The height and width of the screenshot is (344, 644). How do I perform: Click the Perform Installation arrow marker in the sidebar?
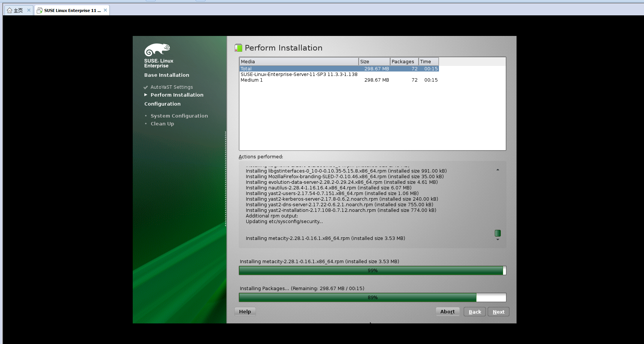coord(146,95)
